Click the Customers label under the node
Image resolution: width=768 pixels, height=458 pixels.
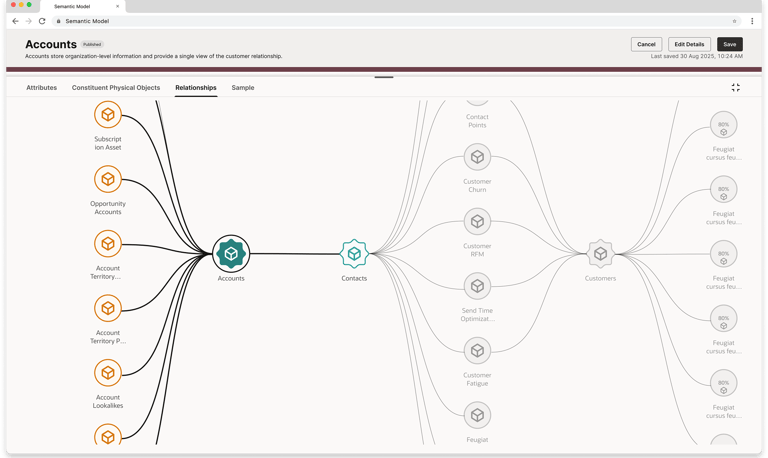600,278
